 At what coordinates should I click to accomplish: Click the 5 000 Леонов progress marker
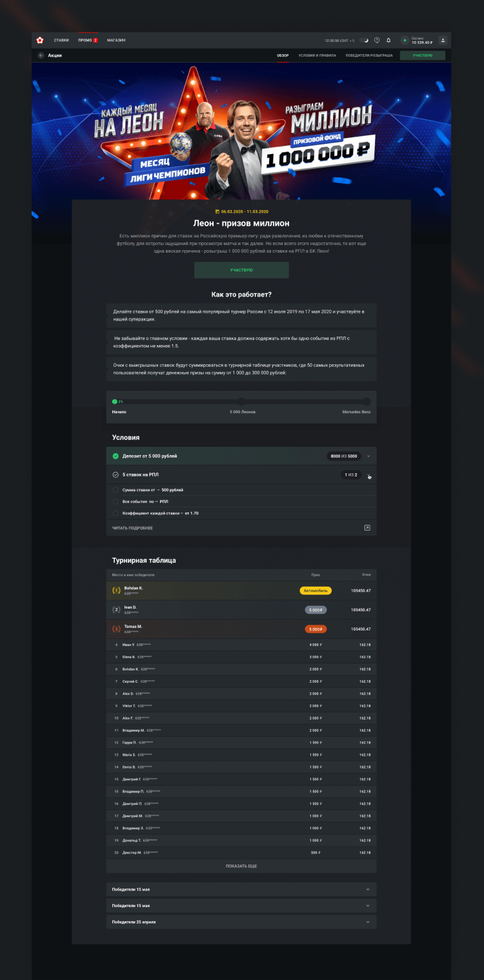241,402
